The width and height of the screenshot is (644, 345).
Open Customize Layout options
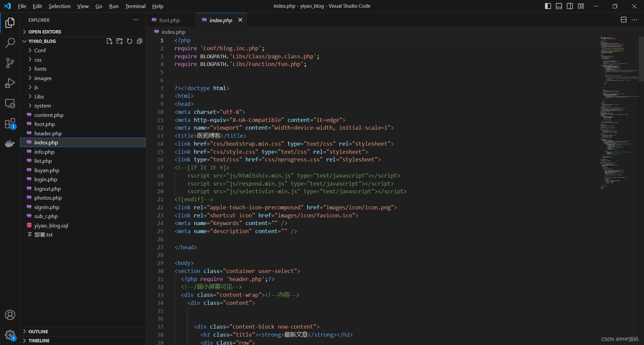pyautogui.click(x=581, y=6)
